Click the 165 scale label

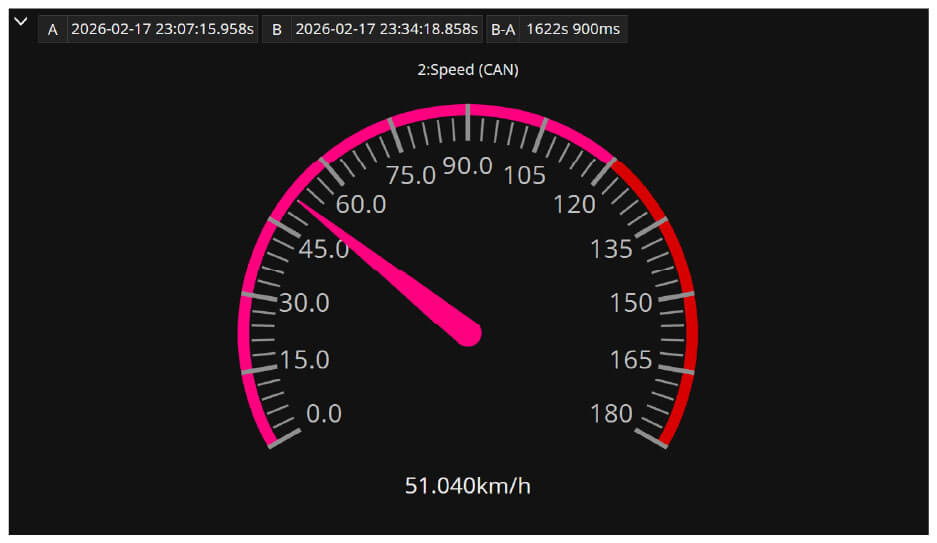pos(631,360)
